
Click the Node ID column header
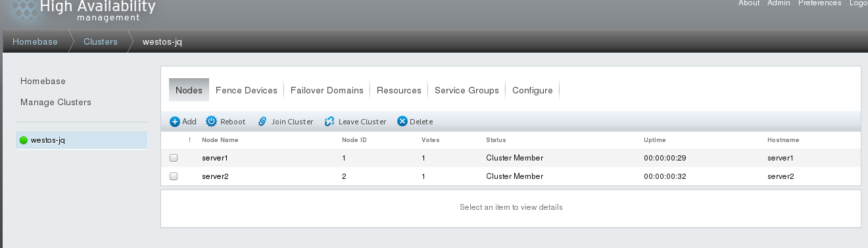coord(354,140)
